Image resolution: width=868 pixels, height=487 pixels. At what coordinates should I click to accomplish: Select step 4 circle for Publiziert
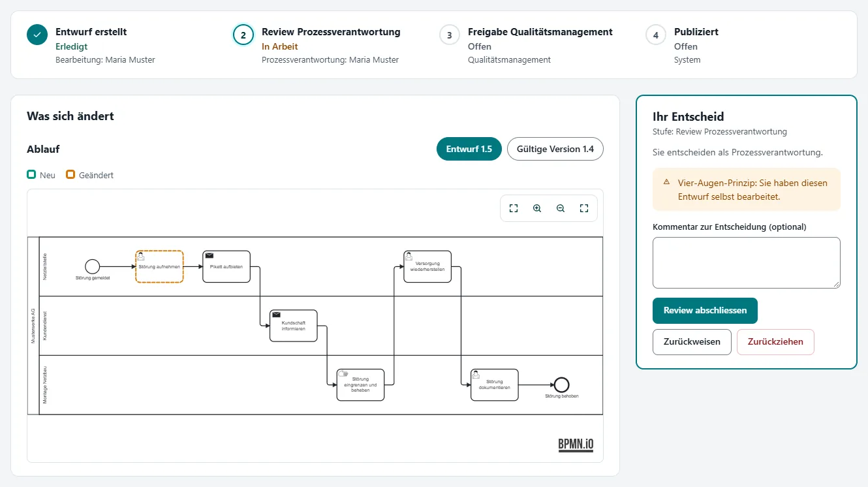click(656, 35)
